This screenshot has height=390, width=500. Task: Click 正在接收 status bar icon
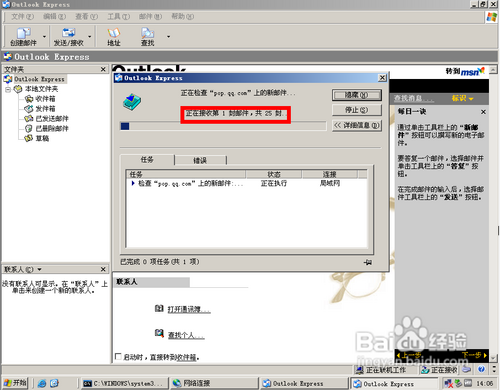(x=425, y=370)
